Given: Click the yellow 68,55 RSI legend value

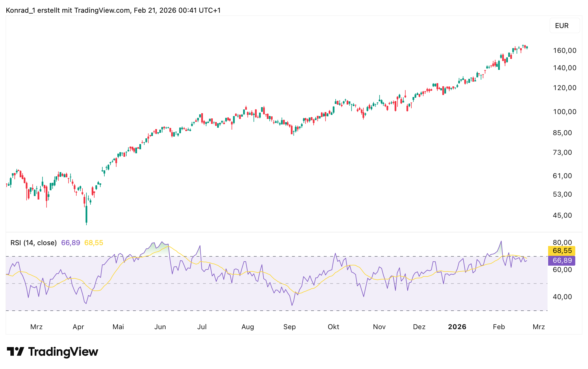Looking at the screenshot, I should [94, 243].
